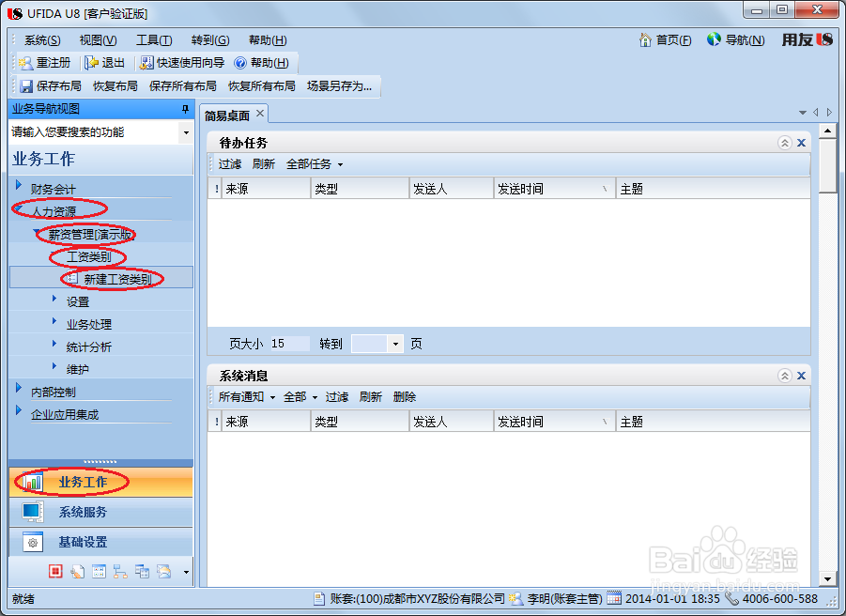Screen dimensions: 846x616
Task: Click the 新建工资类别 document icon
Action: coord(72,278)
